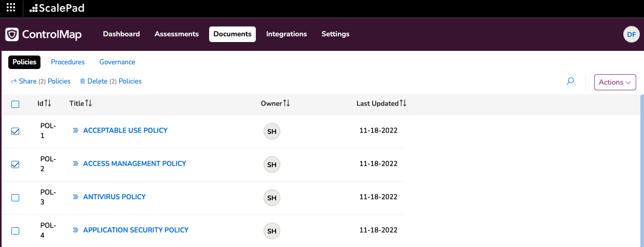Viewport: 644px width, 247px height.
Task: Open the Assessments menu
Action: pyautogui.click(x=176, y=34)
